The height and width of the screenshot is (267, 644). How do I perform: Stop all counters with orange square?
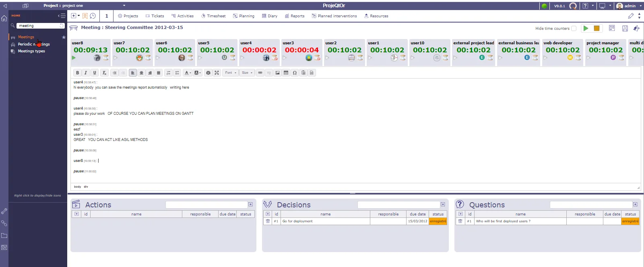pyautogui.click(x=597, y=28)
